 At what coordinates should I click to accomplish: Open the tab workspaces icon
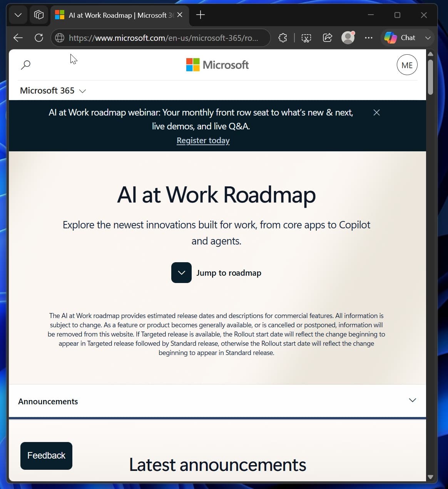(x=39, y=15)
